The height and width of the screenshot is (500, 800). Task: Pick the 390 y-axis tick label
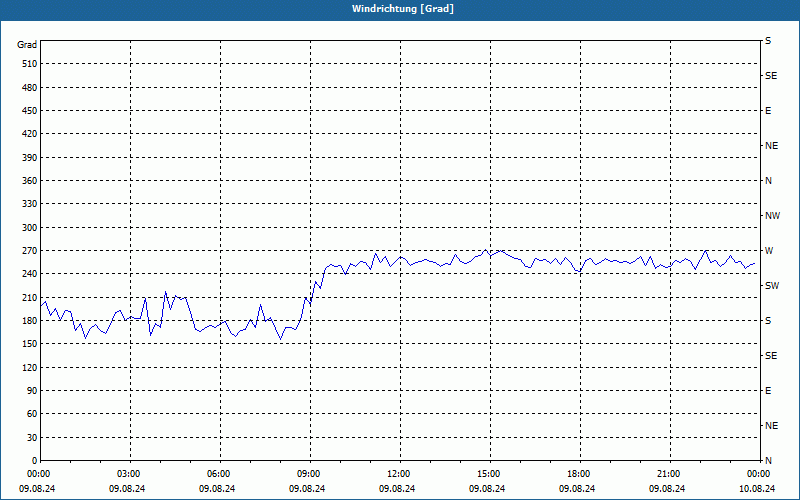[x=30, y=158]
